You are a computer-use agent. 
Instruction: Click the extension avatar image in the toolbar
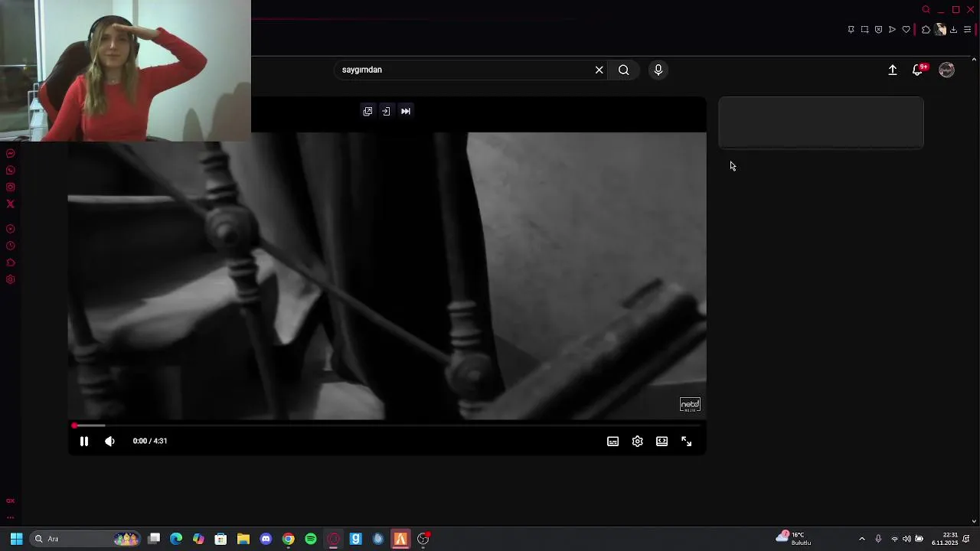point(941,30)
